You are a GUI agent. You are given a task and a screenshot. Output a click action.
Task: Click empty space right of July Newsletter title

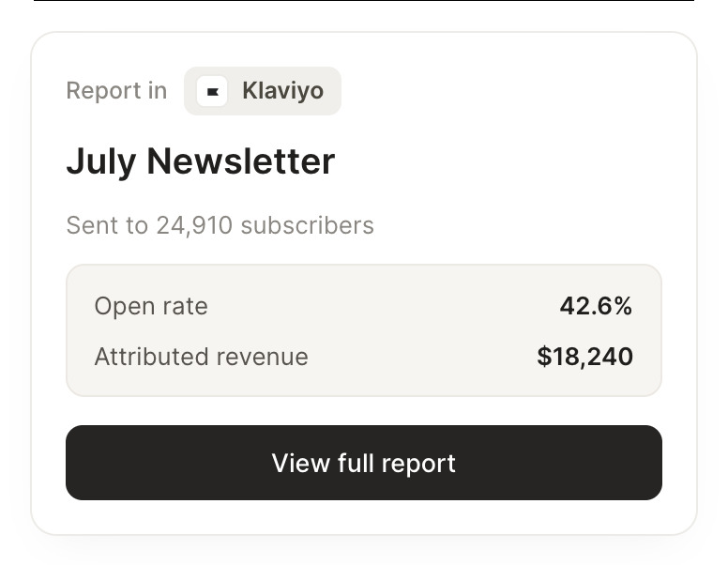pos(499,161)
